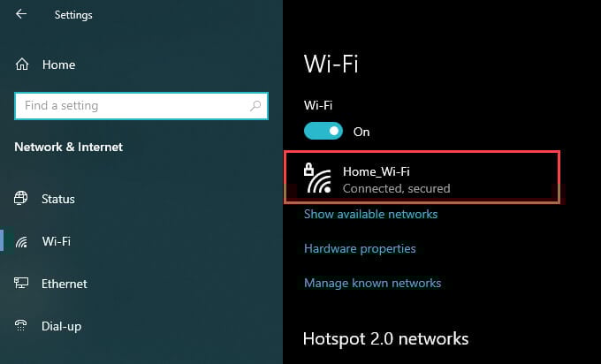The image size is (601, 364).
Task: Open the Ethernet settings section
Action: click(65, 284)
